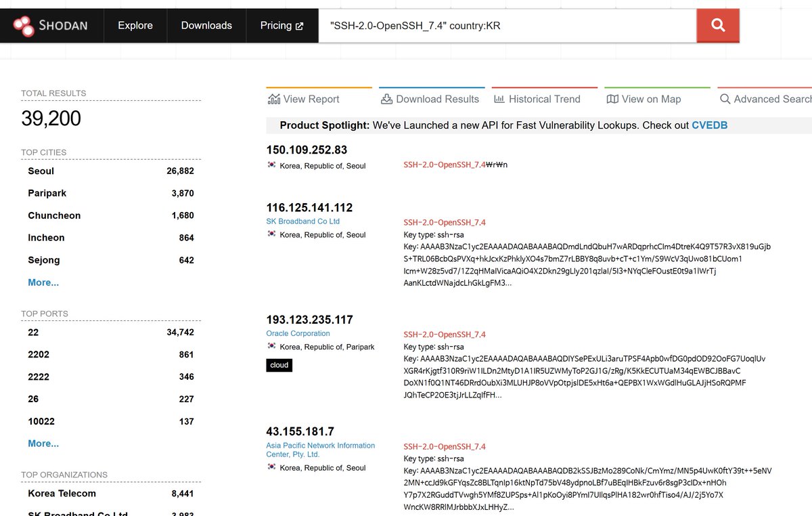Click the port 2202 count 861

(x=186, y=355)
